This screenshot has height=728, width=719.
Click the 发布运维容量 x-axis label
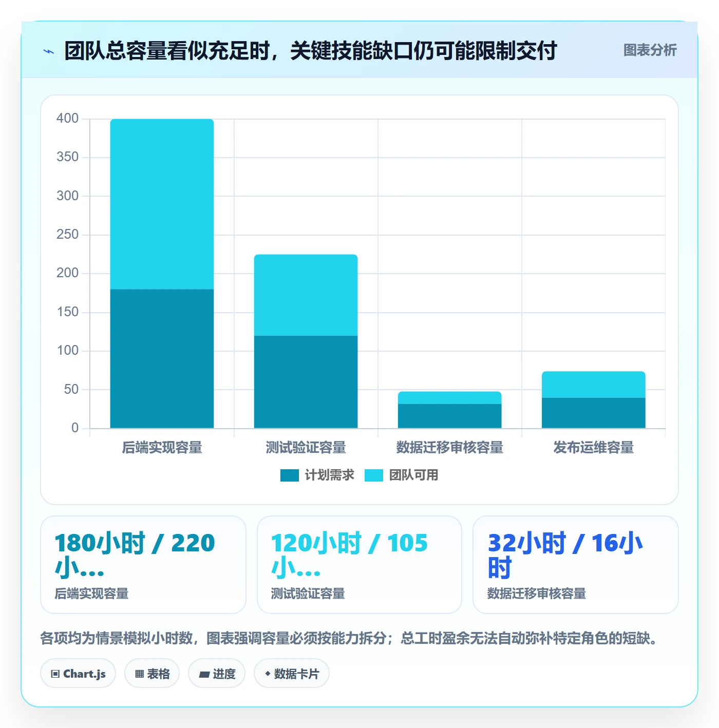(x=593, y=448)
